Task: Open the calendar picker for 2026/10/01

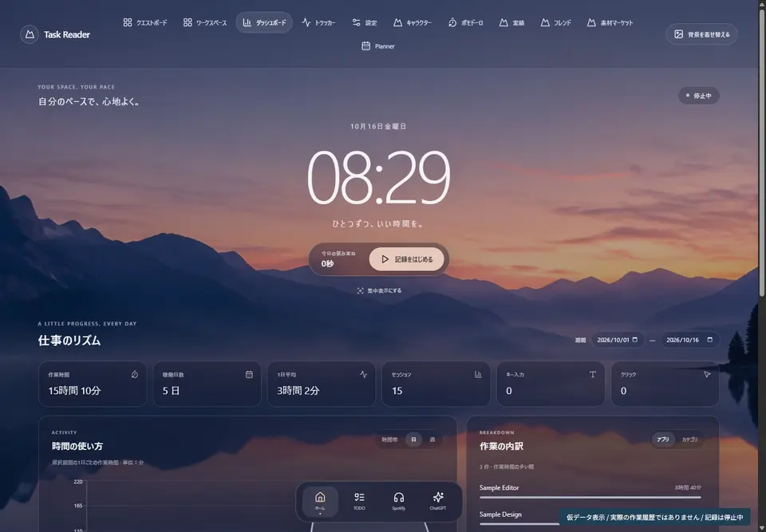Action: click(x=635, y=340)
